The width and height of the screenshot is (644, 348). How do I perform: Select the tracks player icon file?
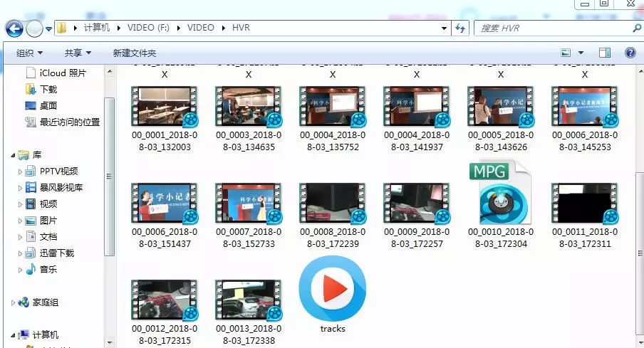click(333, 294)
